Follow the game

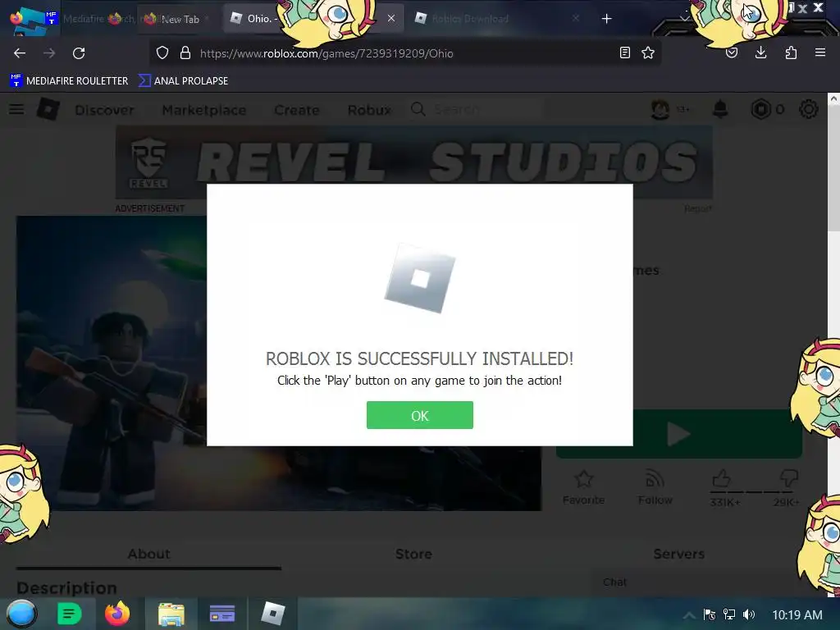coord(655,486)
